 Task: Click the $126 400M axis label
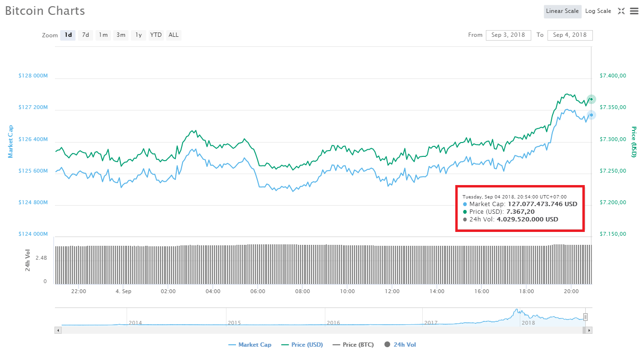tap(33, 139)
